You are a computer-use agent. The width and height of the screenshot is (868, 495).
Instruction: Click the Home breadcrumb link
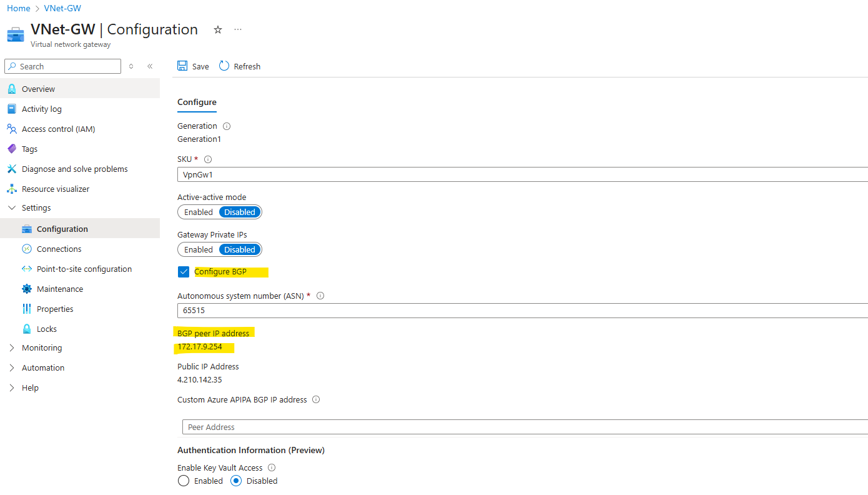coord(19,8)
